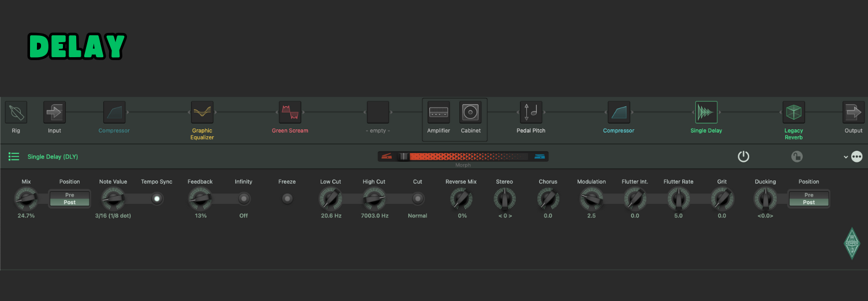Select the Pedal Pitch effect slot

tap(531, 112)
